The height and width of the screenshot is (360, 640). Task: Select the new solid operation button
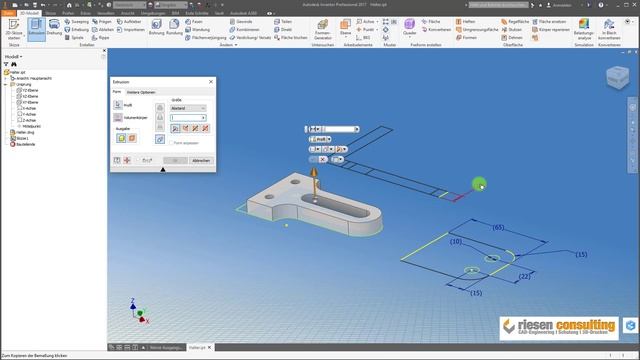point(160,139)
